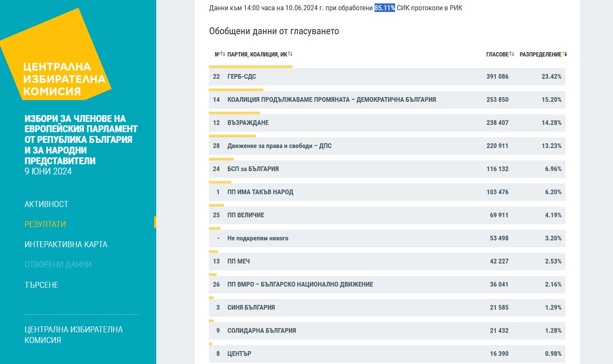Open the ОТВОРЕНИ ДАННИ section
Image resolution: width=613 pixels, height=364 pixels.
pyautogui.click(x=58, y=264)
